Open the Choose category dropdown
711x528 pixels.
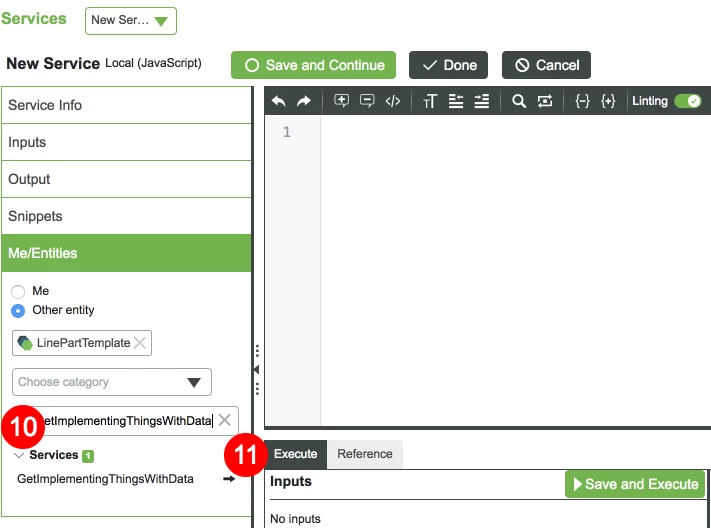(112, 382)
